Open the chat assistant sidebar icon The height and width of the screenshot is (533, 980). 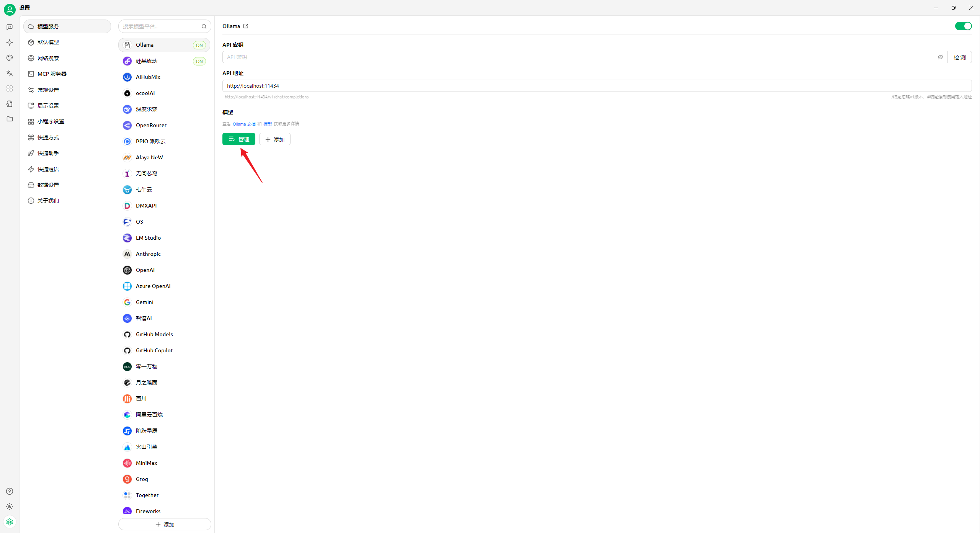point(10,27)
